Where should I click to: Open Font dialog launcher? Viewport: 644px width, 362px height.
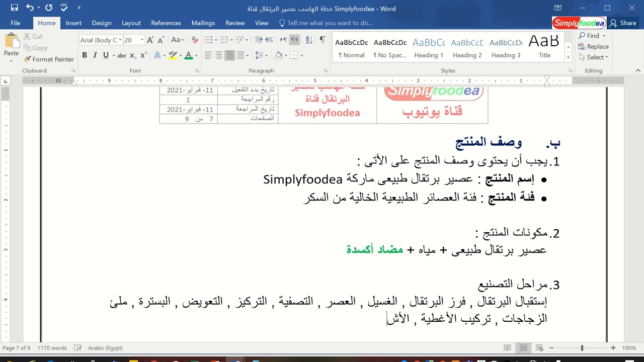coord(197,71)
